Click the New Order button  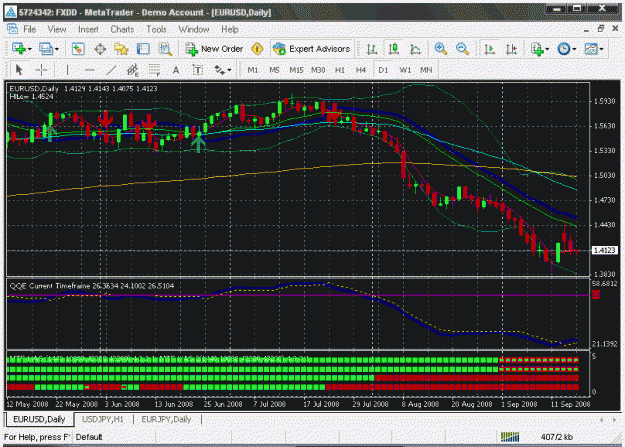214,49
